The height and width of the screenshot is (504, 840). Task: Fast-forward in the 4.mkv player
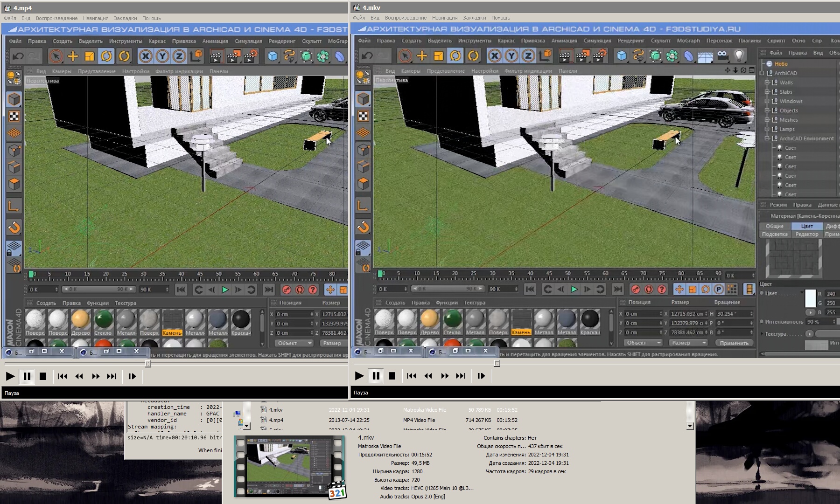click(444, 376)
